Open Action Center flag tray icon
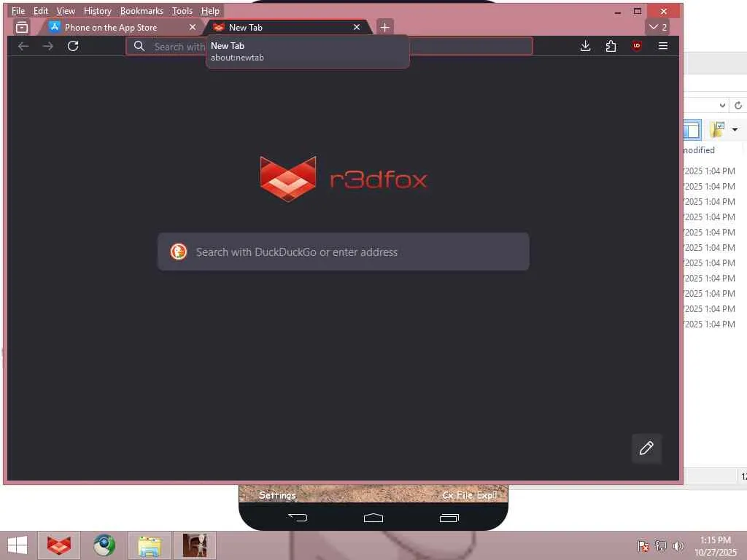The image size is (747, 560). click(x=643, y=545)
